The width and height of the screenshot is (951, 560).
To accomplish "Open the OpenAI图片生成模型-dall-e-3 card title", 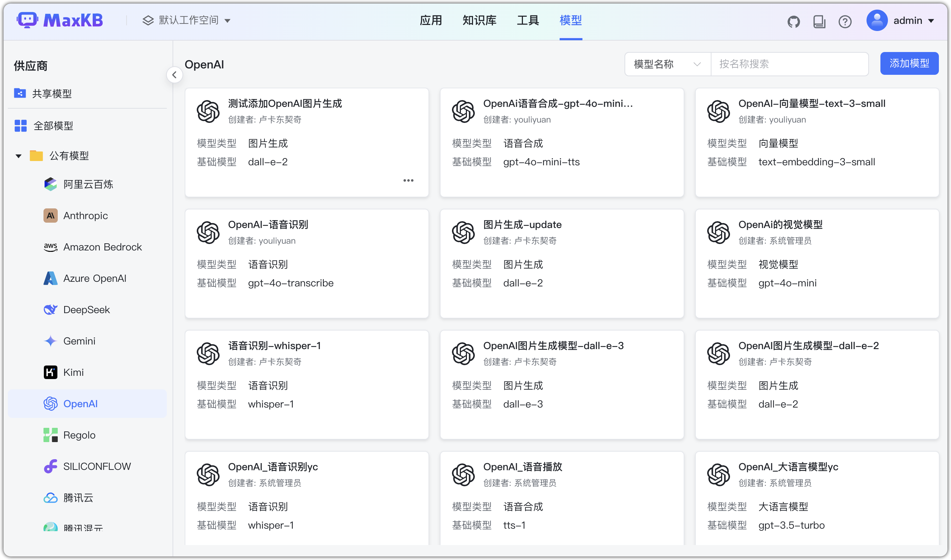I will (x=553, y=346).
